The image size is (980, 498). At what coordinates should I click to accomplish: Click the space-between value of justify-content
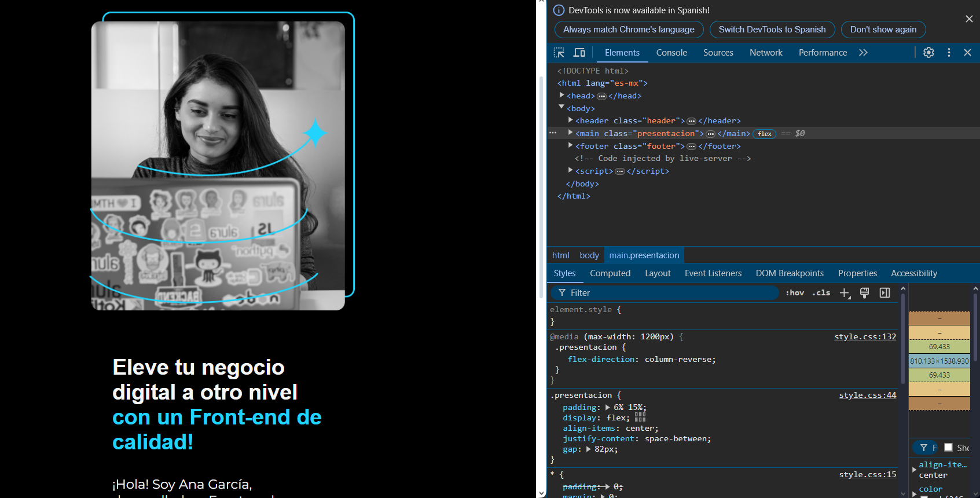coord(676,439)
